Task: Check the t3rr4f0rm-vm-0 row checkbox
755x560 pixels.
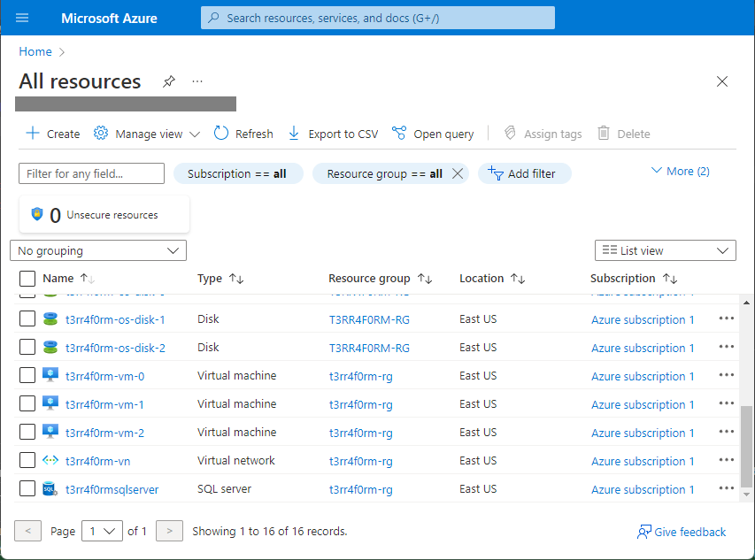Action: [x=27, y=375]
